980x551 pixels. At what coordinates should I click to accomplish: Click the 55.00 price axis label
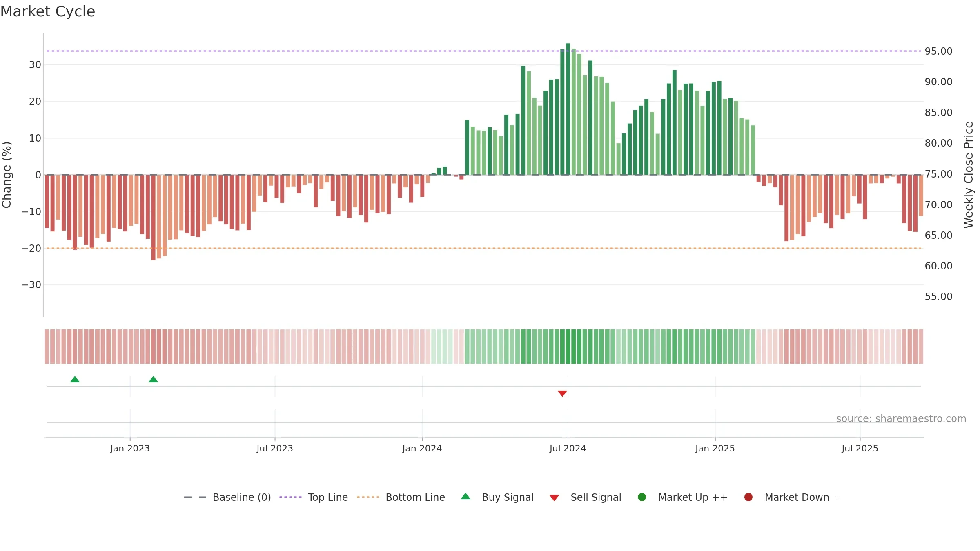[938, 297]
